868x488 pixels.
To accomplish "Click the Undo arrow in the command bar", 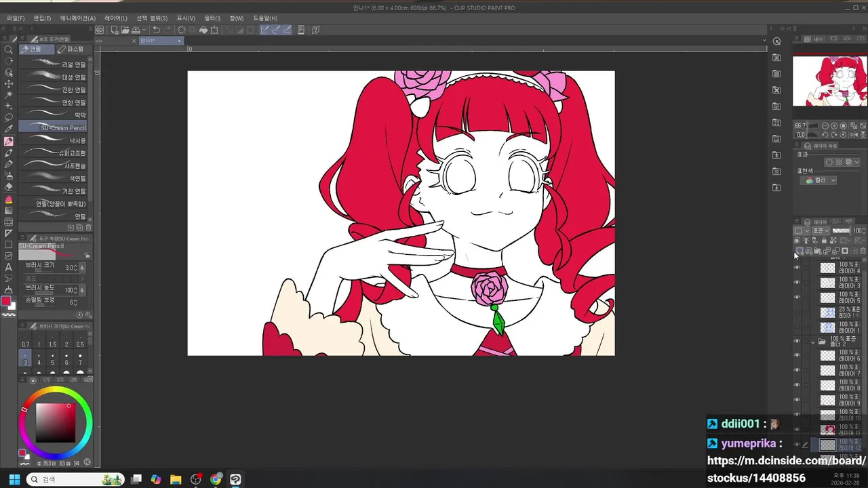I will [156, 30].
